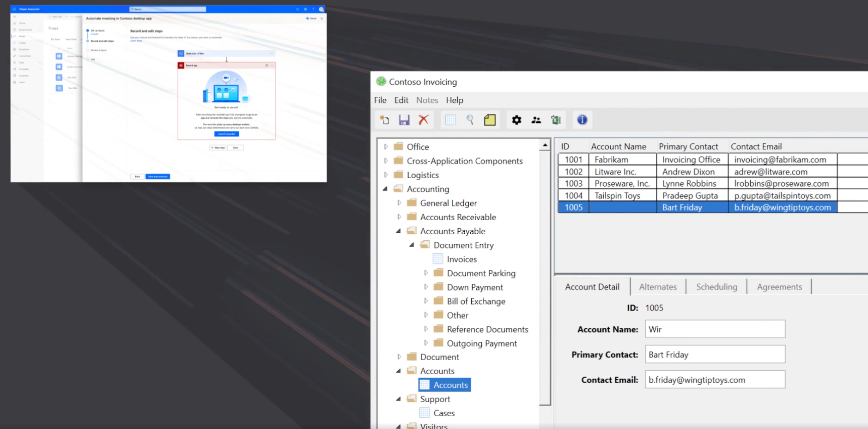This screenshot has height=429, width=868.
Task: Click Launch recorder button in Power Automate
Action: pos(226,134)
